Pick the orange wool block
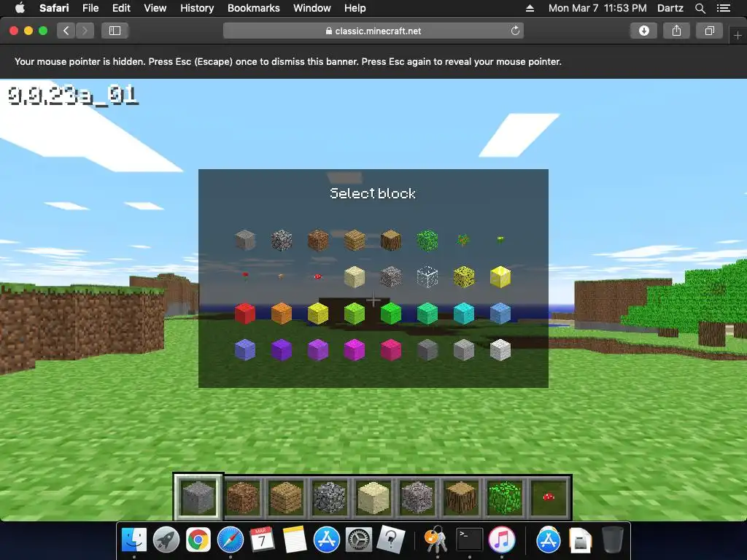Image resolution: width=747 pixels, height=560 pixels. tap(282, 314)
